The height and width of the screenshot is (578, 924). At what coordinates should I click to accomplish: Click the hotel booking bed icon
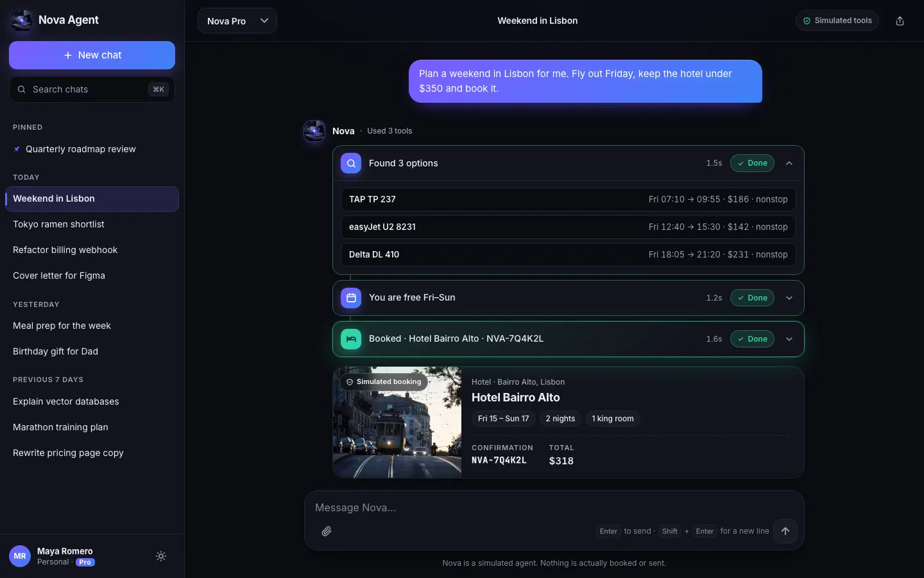point(351,339)
